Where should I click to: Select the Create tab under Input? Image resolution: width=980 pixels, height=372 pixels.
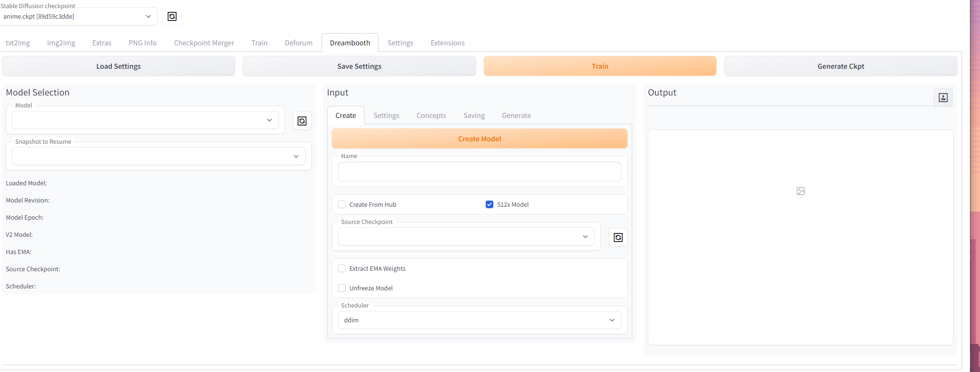click(x=346, y=116)
